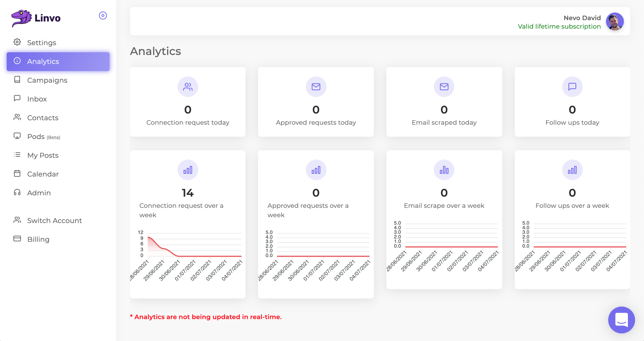Click the Email scrape week bar-chart icon

(x=444, y=170)
